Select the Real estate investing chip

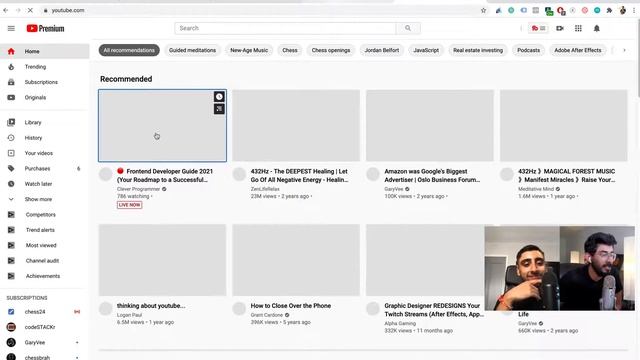478,50
